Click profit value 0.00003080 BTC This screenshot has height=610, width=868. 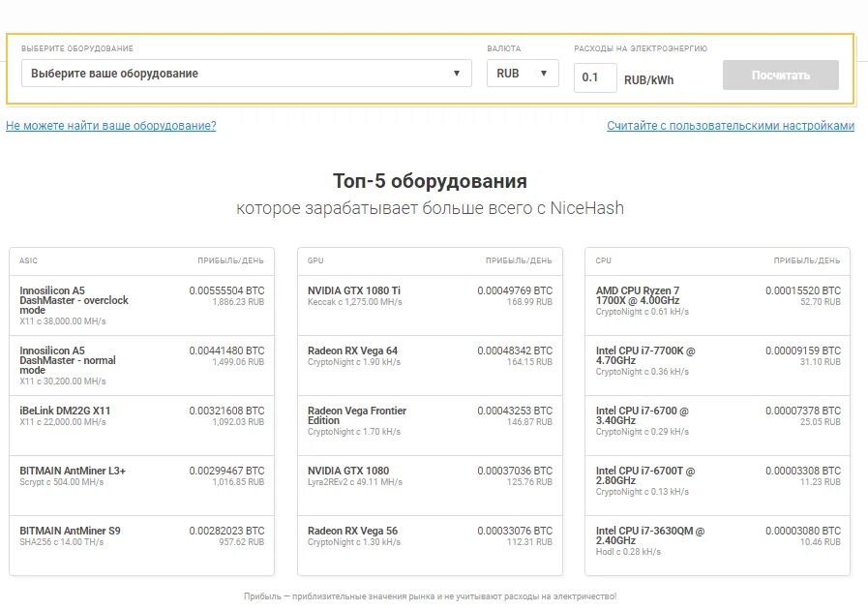[x=802, y=531]
